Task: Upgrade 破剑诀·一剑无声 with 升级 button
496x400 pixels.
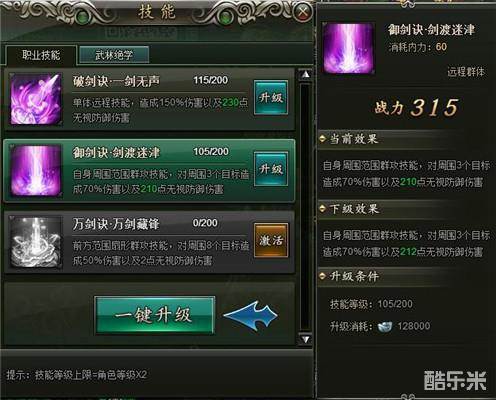Action: [271, 97]
